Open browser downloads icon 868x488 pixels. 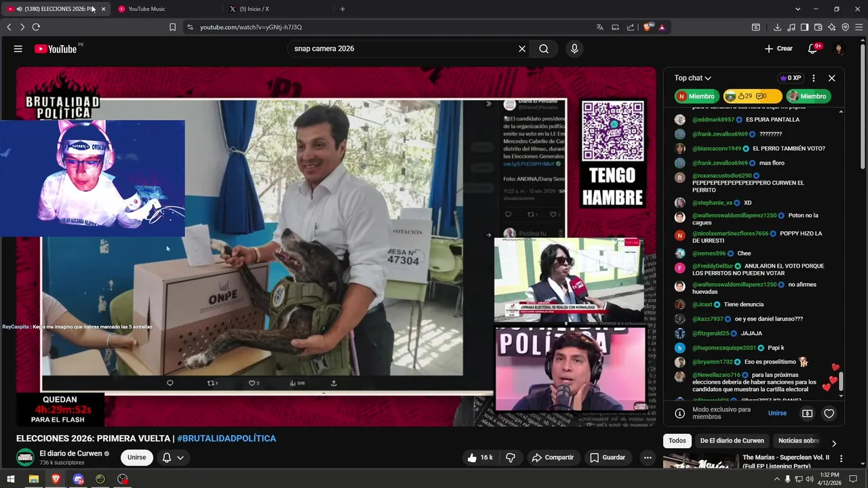tap(777, 27)
